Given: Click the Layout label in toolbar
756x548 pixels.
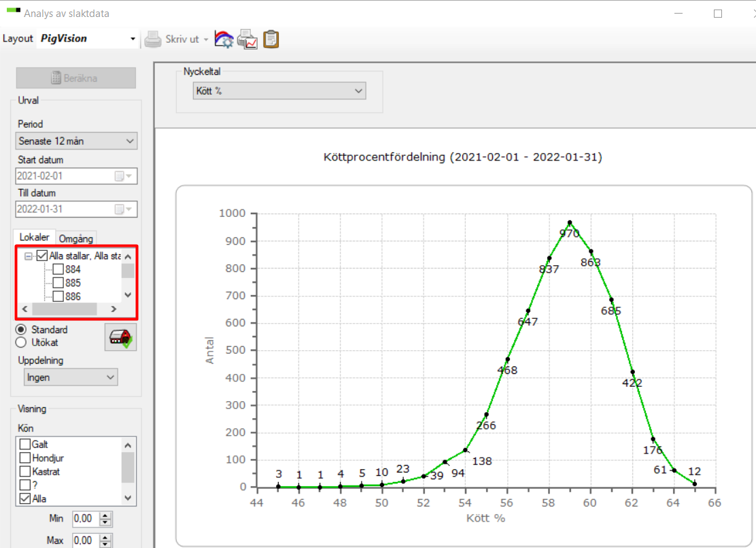Looking at the screenshot, I should [18, 39].
